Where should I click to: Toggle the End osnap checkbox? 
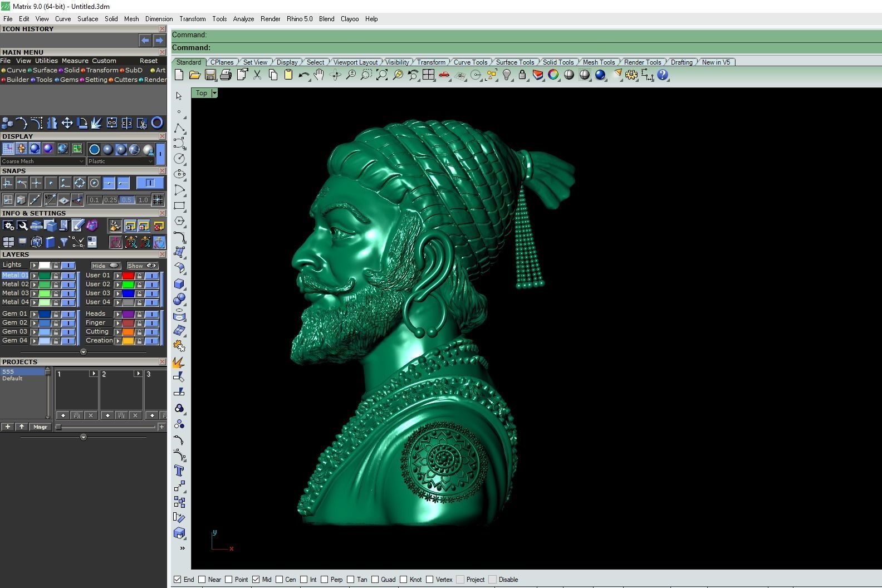tap(177, 580)
